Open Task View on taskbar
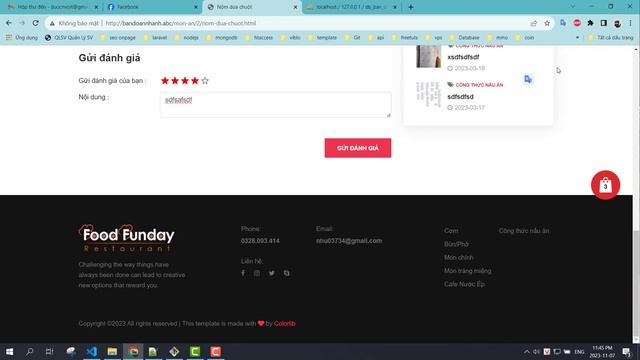This screenshot has height=360, width=640. (x=49, y=351)
